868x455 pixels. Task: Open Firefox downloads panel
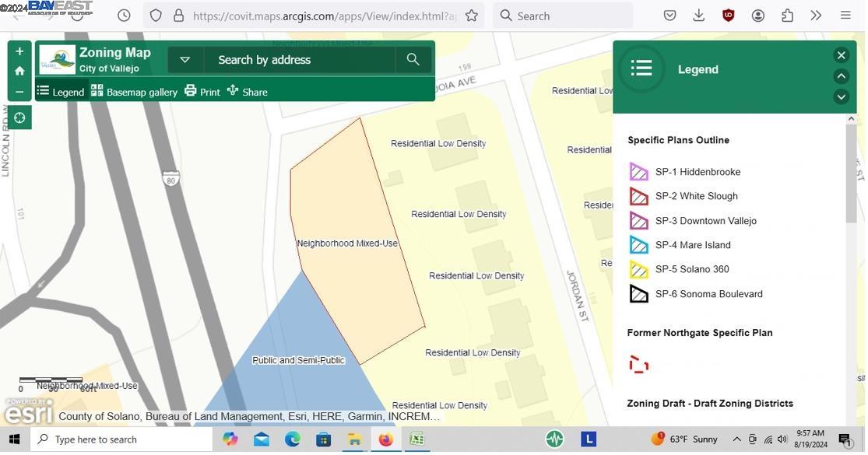(699, 16)
